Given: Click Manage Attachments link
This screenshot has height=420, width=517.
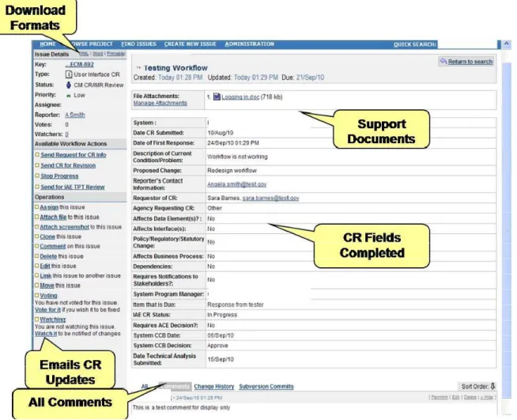Looking at the screenshot, I should point(160,104).
